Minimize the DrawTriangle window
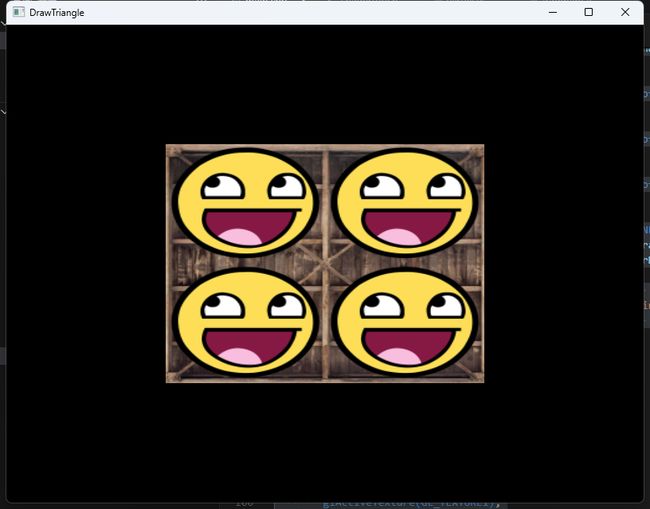This screenshot has height=509, width=650. (x=553, y=12)
